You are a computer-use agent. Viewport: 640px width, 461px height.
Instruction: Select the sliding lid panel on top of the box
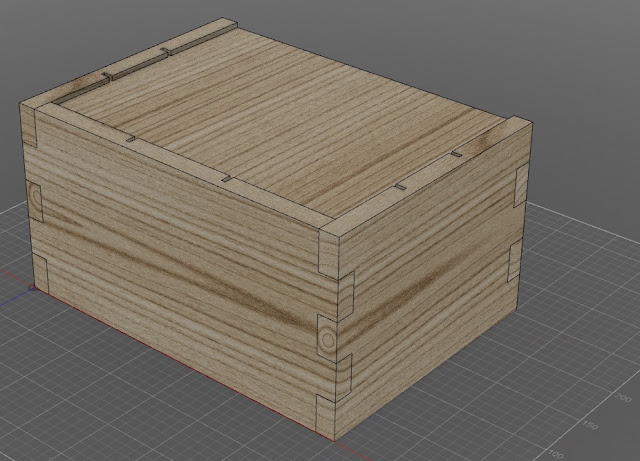(282, 122)
